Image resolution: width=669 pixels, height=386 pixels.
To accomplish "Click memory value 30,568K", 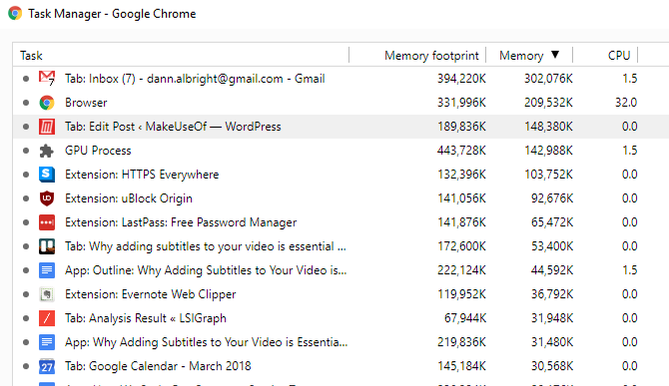I will (552, 366).
